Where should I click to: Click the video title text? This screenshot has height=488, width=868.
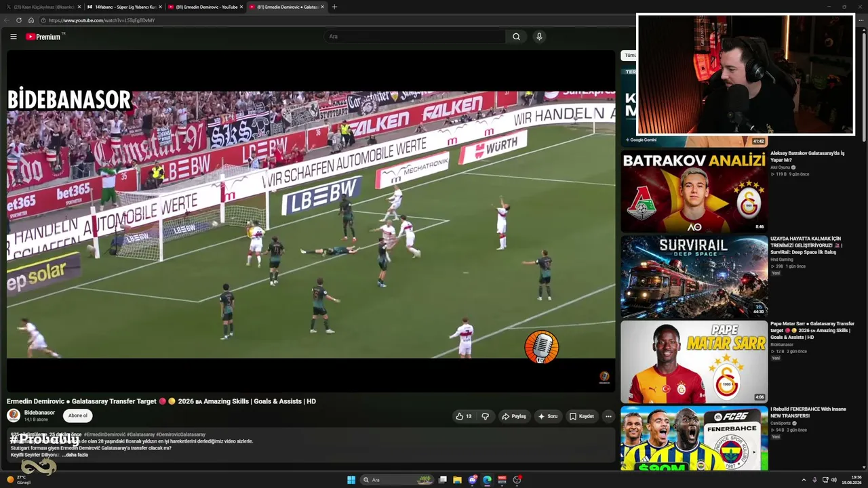point(161,401)
